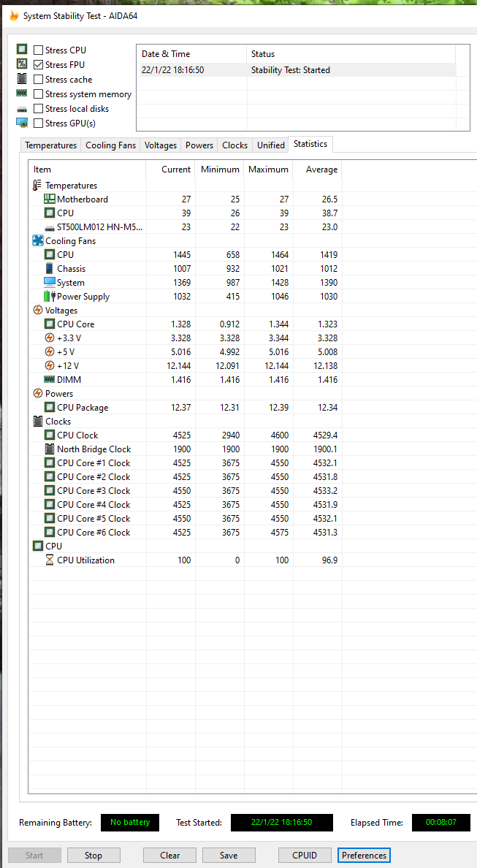
Task: Click the Status log column header
Action: [351, 53]
